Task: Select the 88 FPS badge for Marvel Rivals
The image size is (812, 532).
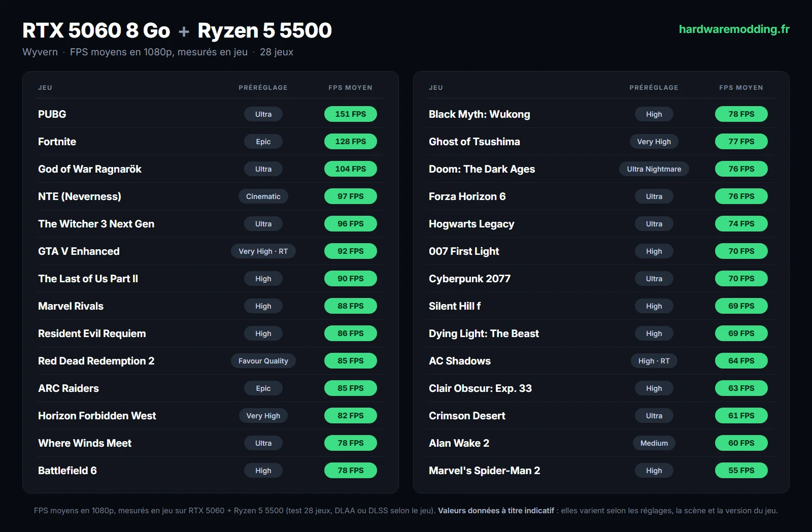Action: [351, 306]
